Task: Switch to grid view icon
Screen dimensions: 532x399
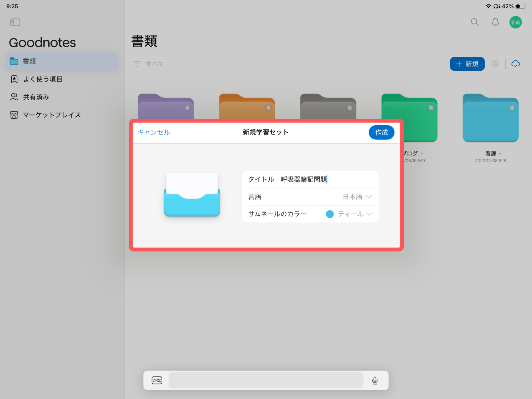Action: pos(495,64)
